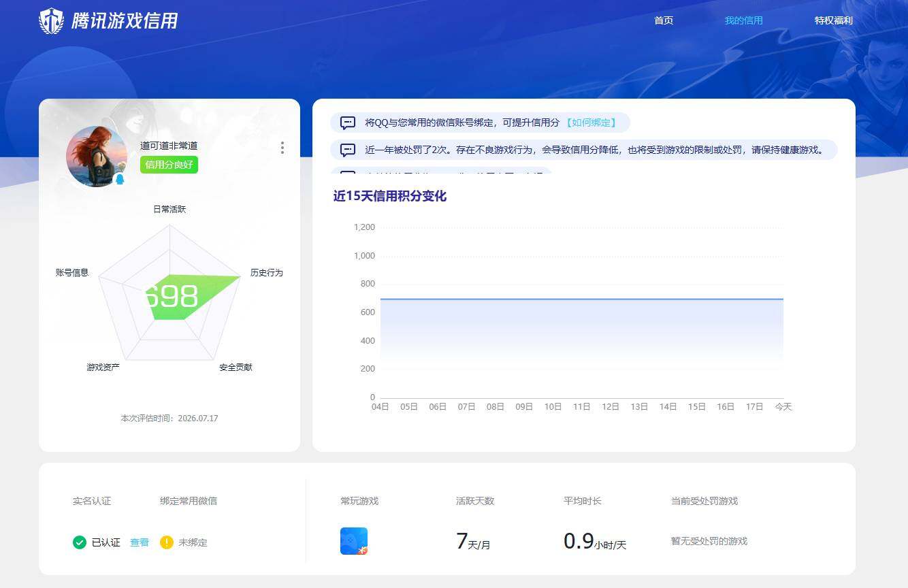
Task: Click the red-haired user avatar
Action: click(x=97, y=157)
